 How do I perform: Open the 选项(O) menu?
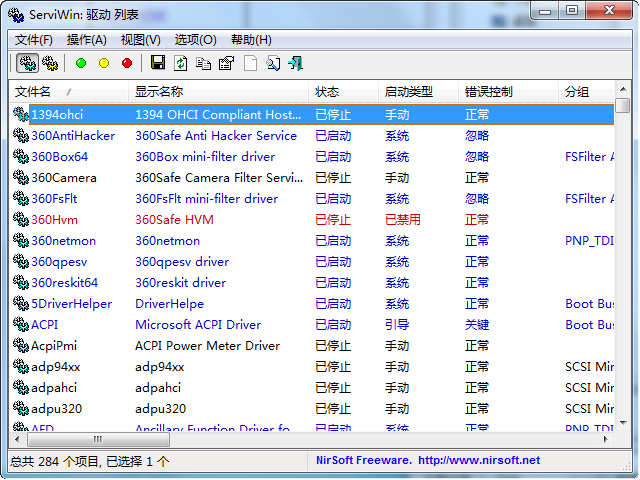pos(196,40)
